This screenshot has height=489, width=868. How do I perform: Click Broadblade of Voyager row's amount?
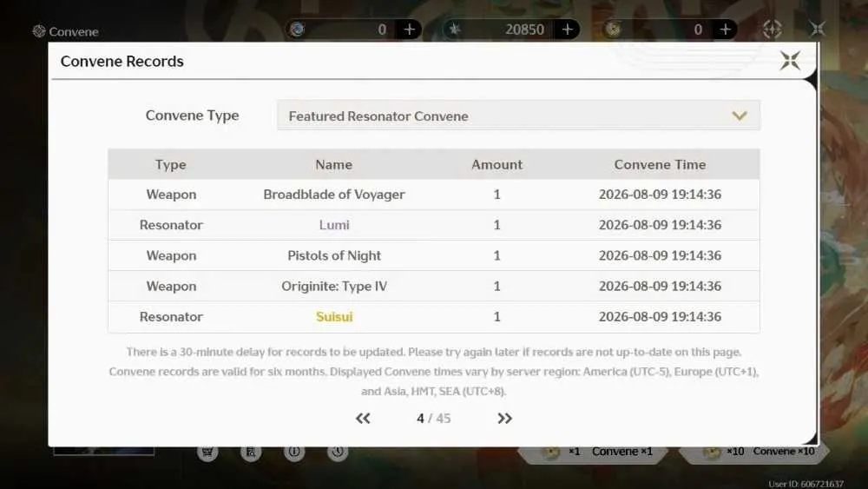497,195
